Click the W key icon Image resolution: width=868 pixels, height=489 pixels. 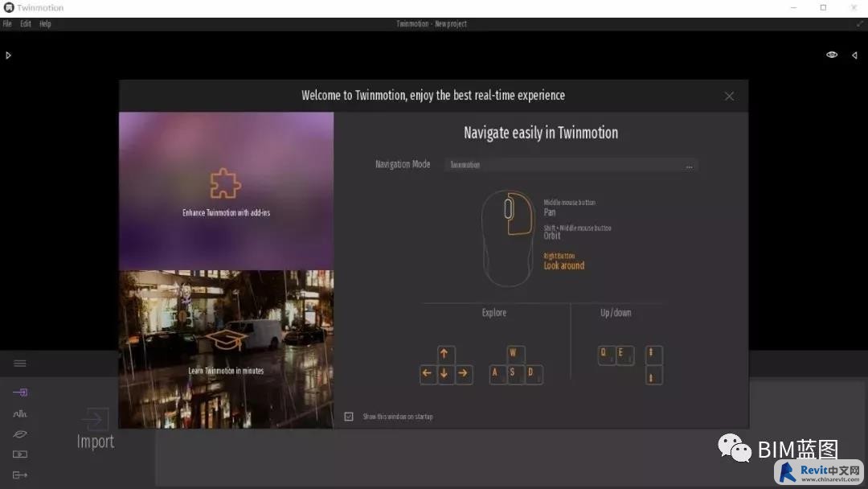(x=515, y=355)
